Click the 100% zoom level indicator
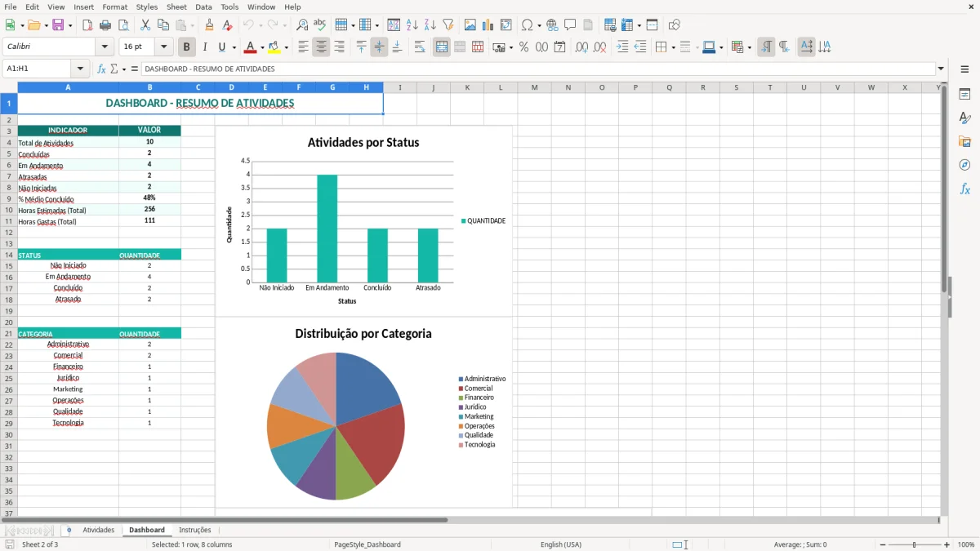980x551 pixels. 966,544
